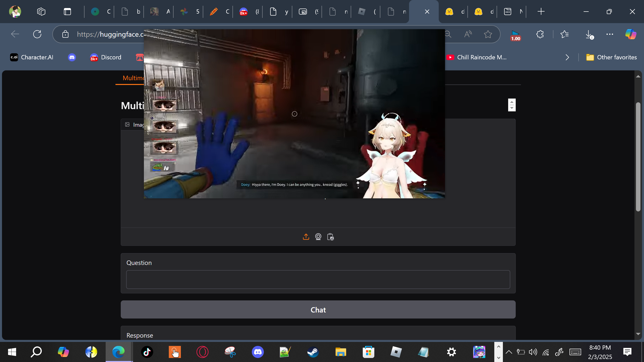Add this page to favorites star
The width and height of the screenshot is (644, 362).
click(x=488, y=34)
